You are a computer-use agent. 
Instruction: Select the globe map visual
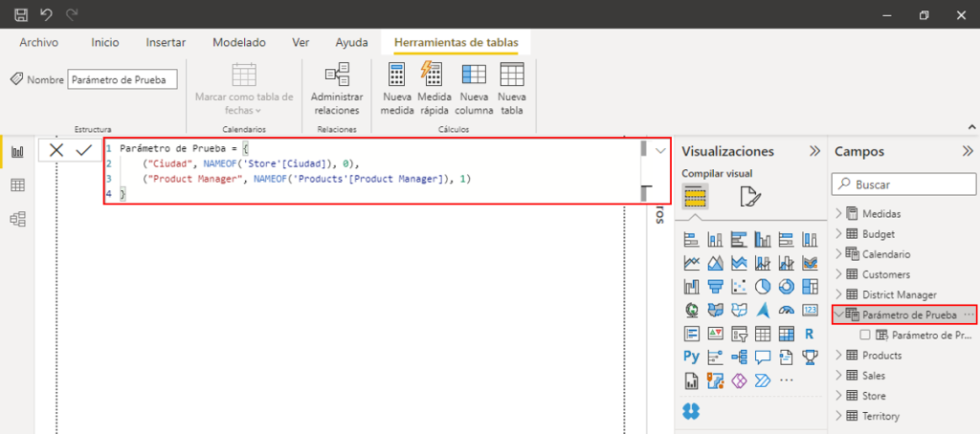[692, 310]
